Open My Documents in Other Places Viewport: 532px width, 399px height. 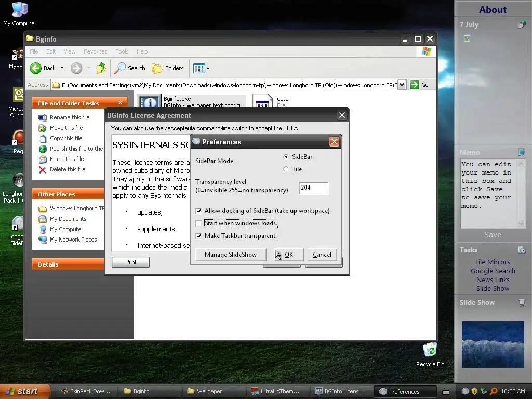(x=68, y=219)
